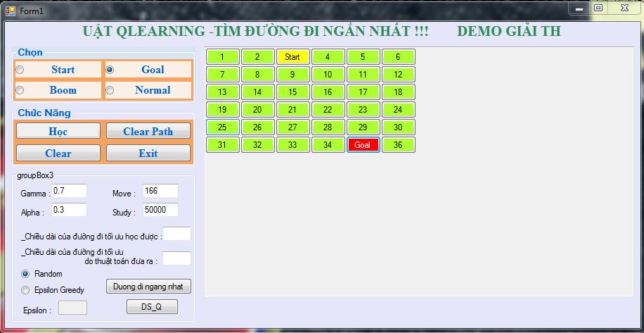The image size is (644, 333).
Task: Click grid cell 23
Action: click(x=363, y=110)
